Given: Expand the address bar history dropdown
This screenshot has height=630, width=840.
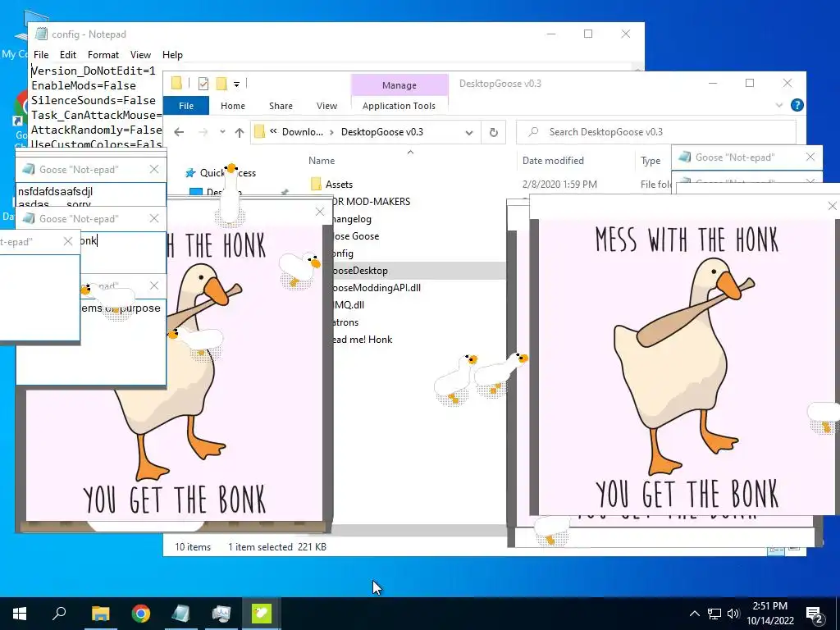Looking at the screenshot, I should tap(468, 132).
